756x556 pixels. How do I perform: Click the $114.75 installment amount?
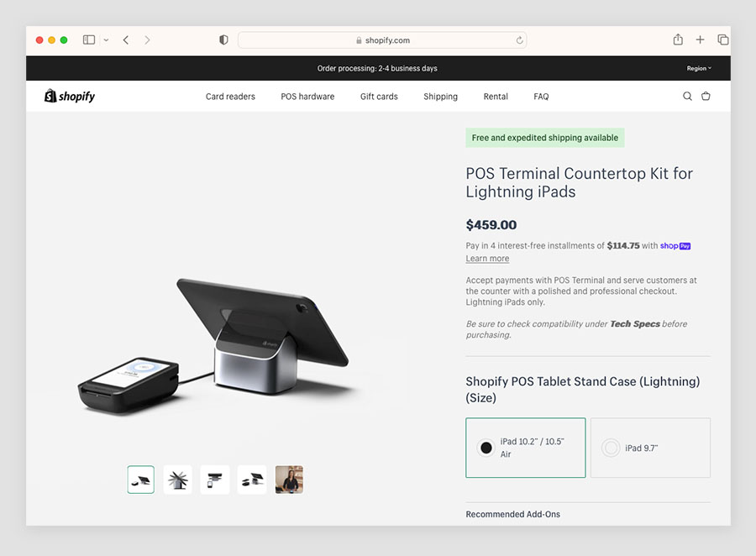point(623,246)
